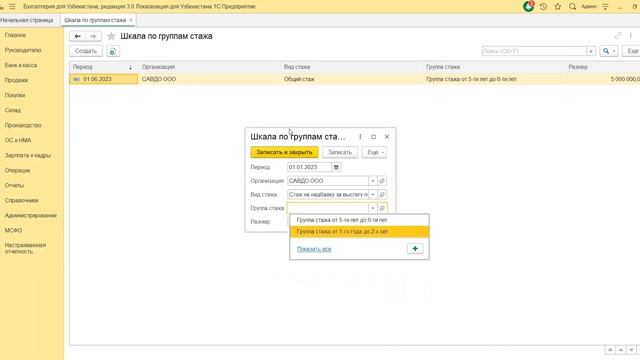Open the search options magnifier dropdown
The height and width of the screenshot is (360, 640).
tap(609, 51)
